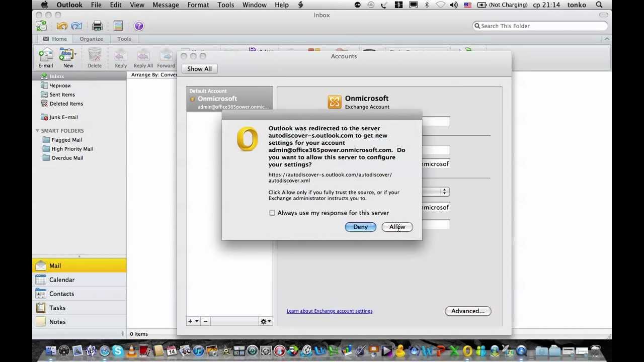Click the minus button to remove account
The height and width of the screenshot is (362, 644).
[205, 321]
